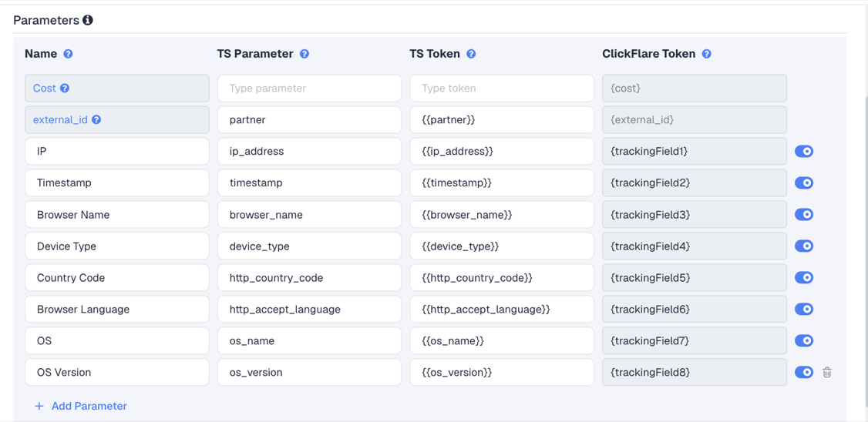Click the {trackingField4} token field
This screenshot has height=422, width=868.
tap(695, 246)
